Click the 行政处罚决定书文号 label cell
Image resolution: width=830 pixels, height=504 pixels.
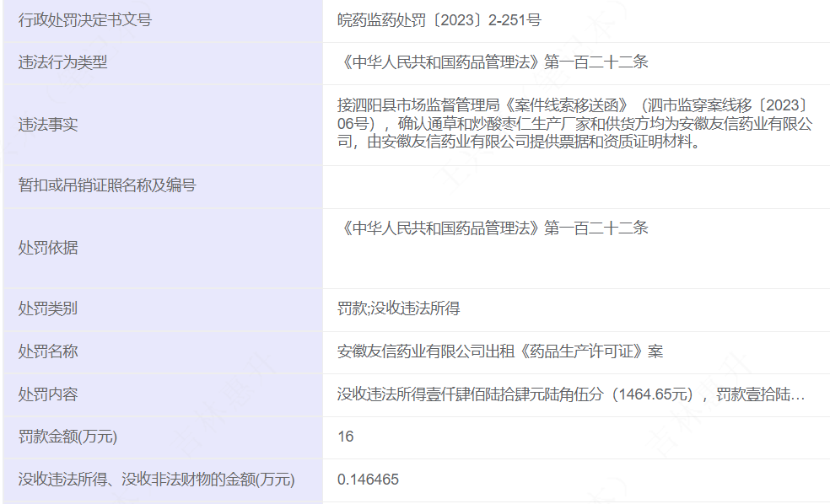(84, 20)
